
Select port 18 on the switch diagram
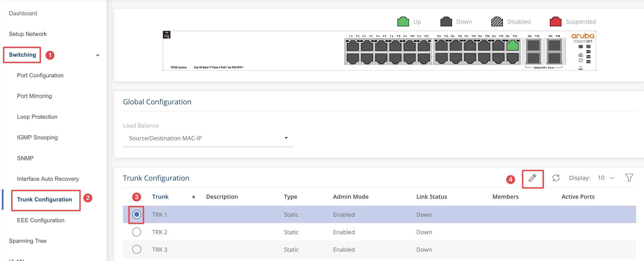click(x=470, y=59)
